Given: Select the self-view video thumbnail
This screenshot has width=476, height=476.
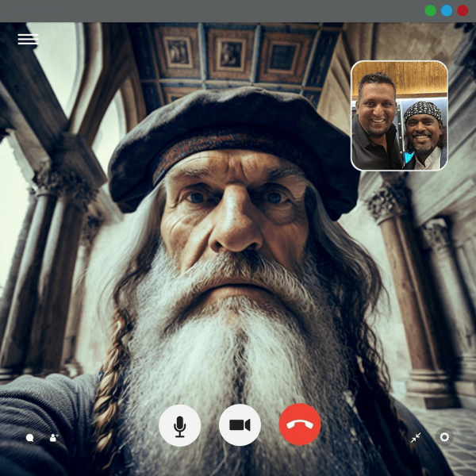Looking at the screenshot, I should [x=399, y=115].
